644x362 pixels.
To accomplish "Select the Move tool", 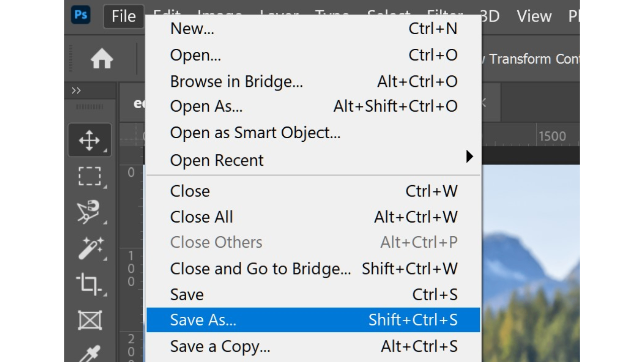I will 90,140.
